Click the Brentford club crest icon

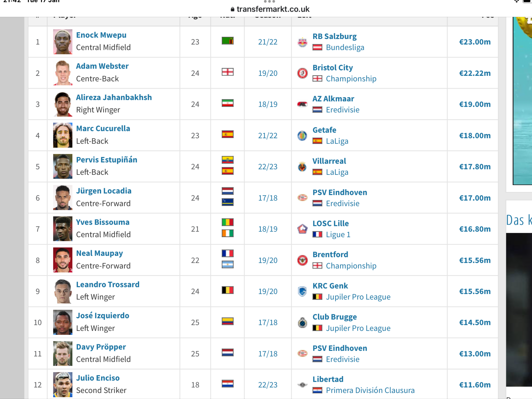(x=302, y=260)
